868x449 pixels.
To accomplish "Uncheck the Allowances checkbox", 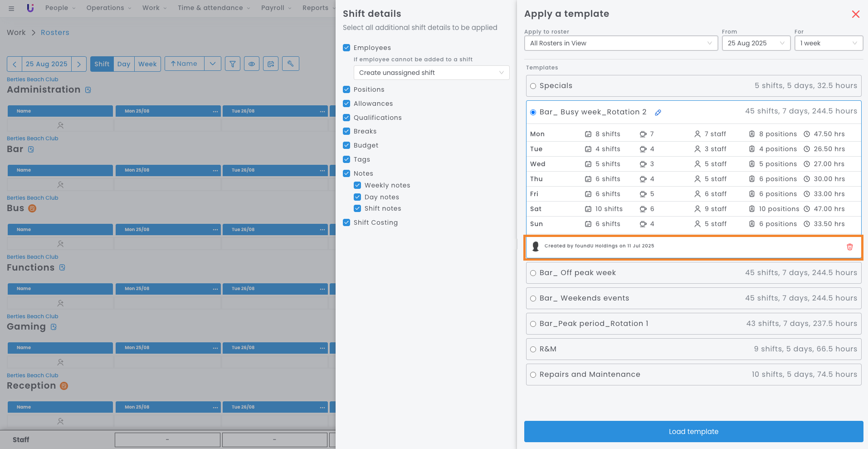I will click(x=346, y=104).
